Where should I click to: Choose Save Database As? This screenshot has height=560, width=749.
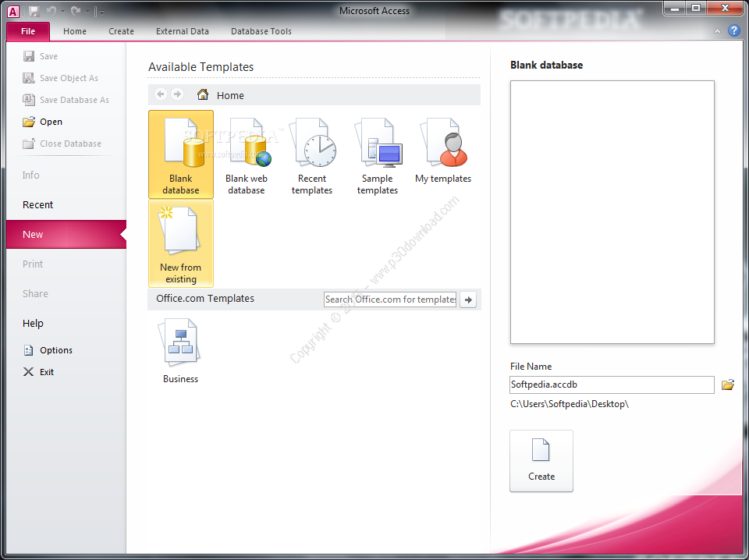(66, 100)
